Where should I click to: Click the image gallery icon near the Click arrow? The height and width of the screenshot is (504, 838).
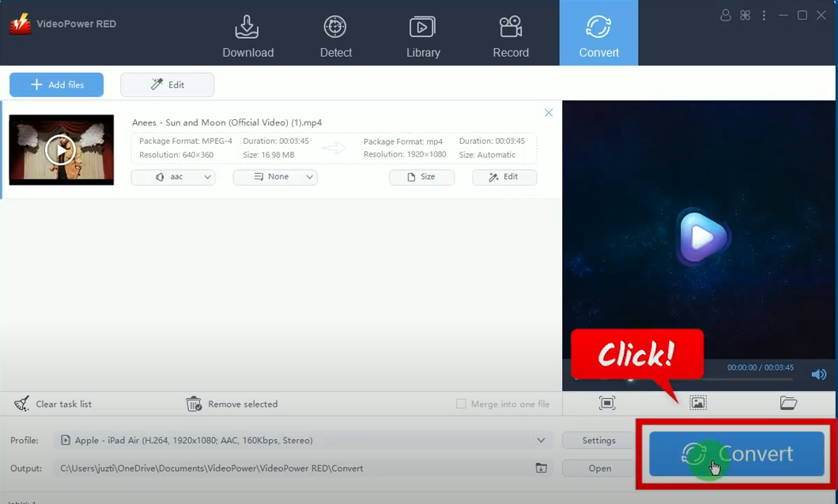[697, 403]
